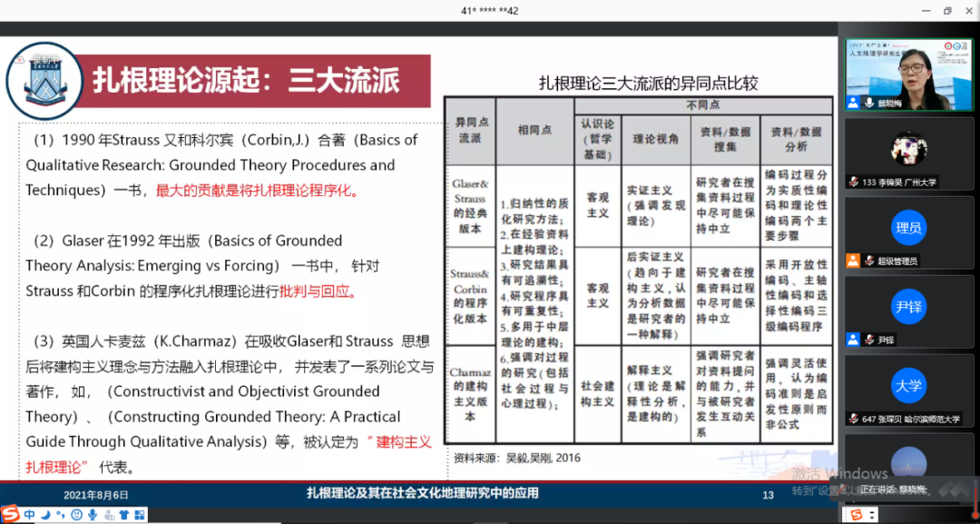
Task: Click the blue user icon beside 尹铎 name
Action: 852,341
